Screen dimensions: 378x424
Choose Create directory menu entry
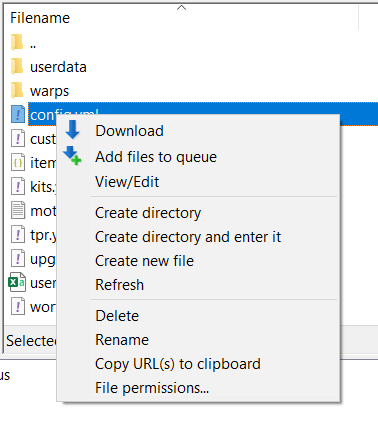click(148, 213)
